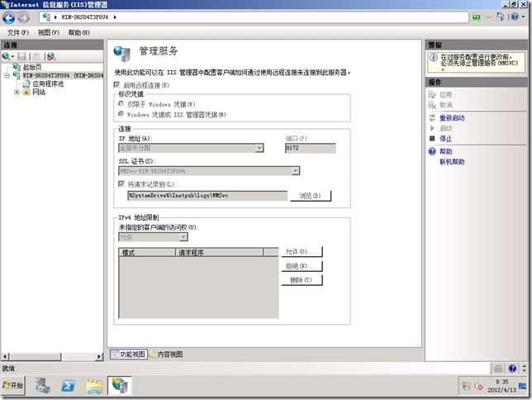Click the server node icon in address bar

[x=46, y=17]
